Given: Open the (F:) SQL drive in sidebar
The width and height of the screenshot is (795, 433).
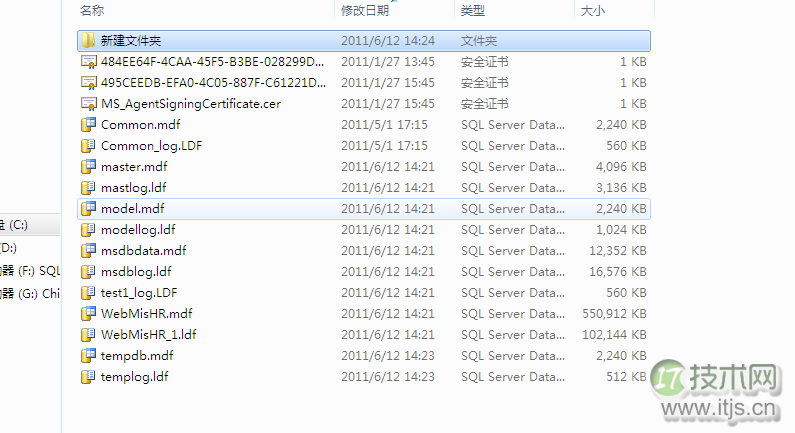Looking at the screenshot, I should pyautogui.click(x=32, y=270).
